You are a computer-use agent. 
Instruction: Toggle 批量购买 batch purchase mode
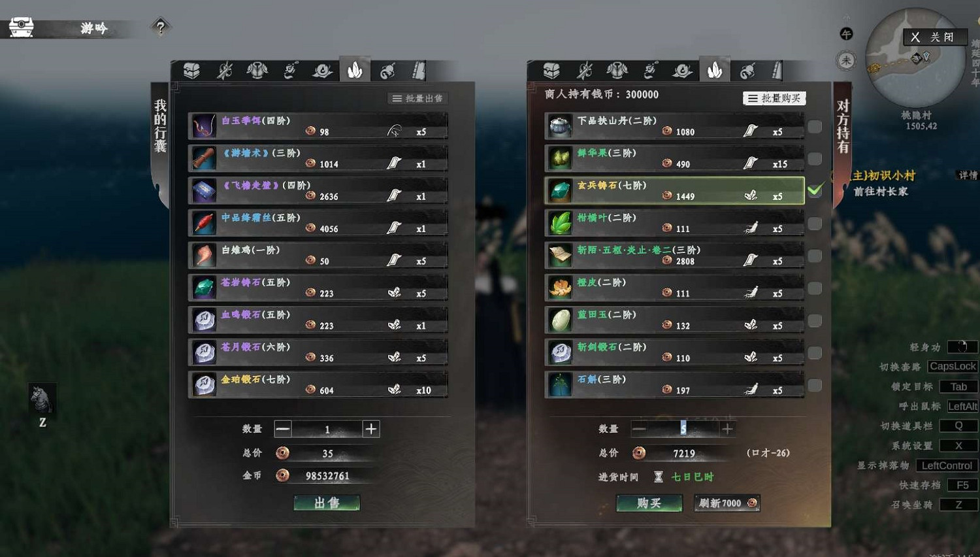coord(774,98)
